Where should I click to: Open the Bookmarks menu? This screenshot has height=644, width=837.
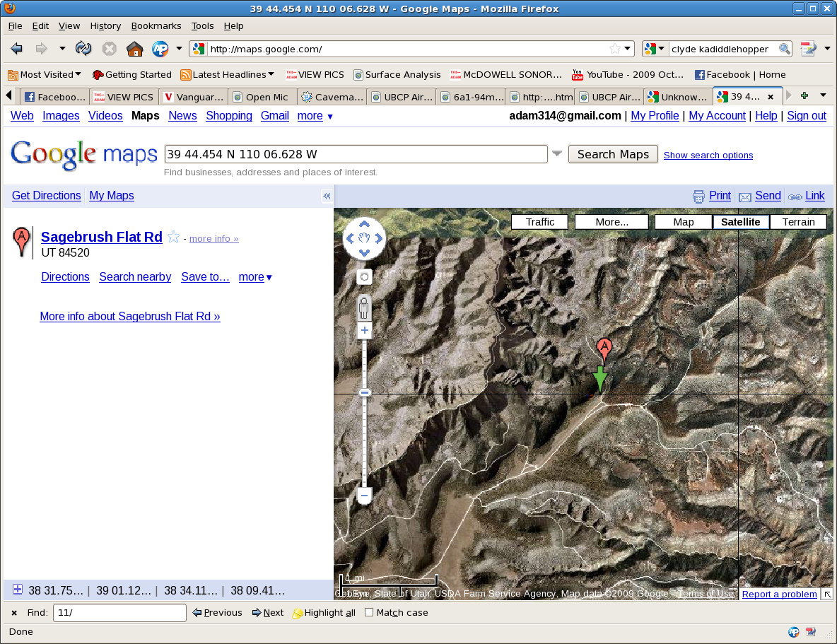(x=156, y=26)
